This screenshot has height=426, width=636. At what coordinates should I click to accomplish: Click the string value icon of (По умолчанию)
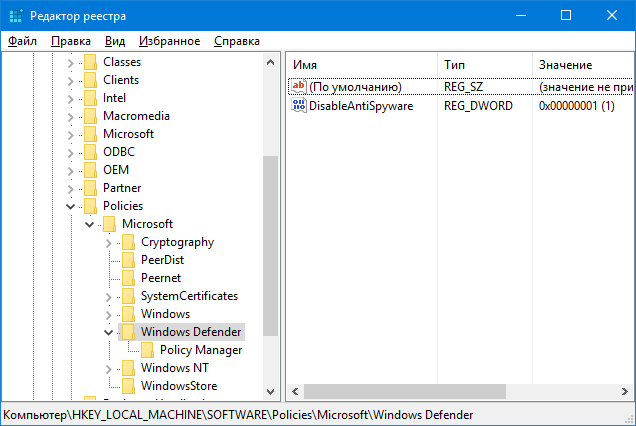[299, 86]
